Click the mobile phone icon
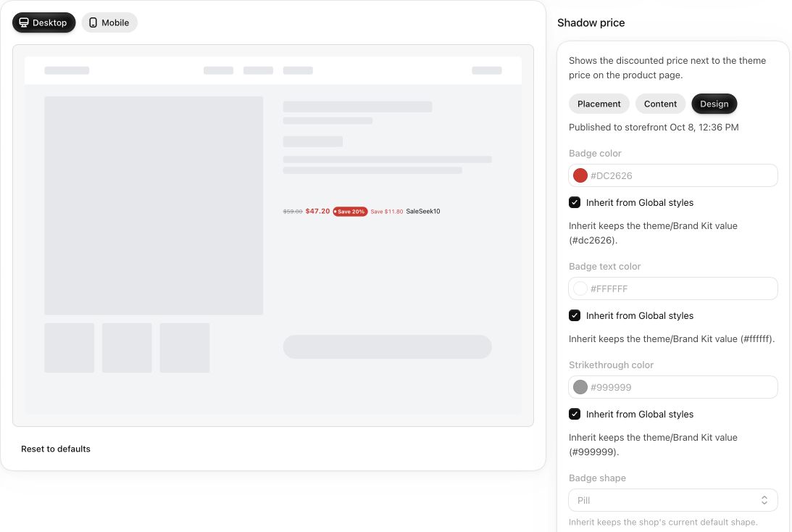The height and width of the screenshot is (532, 792). point(93,22)
